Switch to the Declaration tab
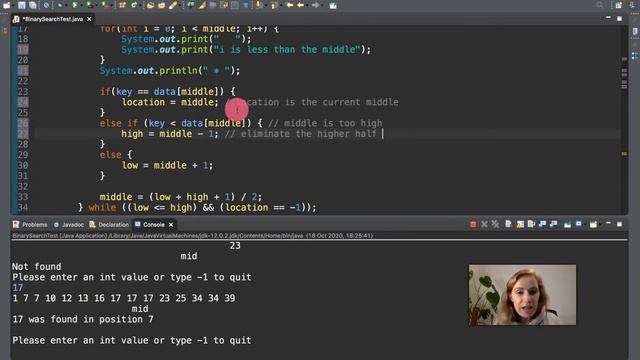The width and height of the screenshot is (640, 360). click(x=109, y=224)
